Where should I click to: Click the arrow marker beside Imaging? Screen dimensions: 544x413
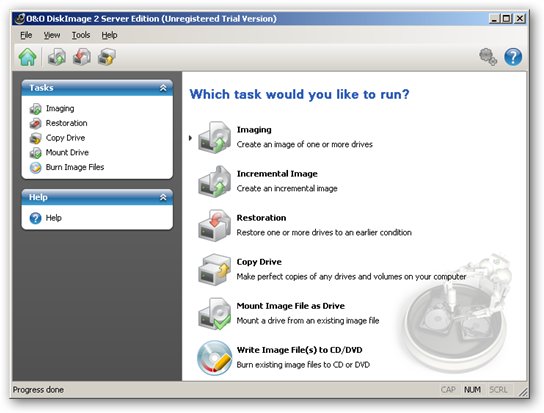(x=190, y=138)
